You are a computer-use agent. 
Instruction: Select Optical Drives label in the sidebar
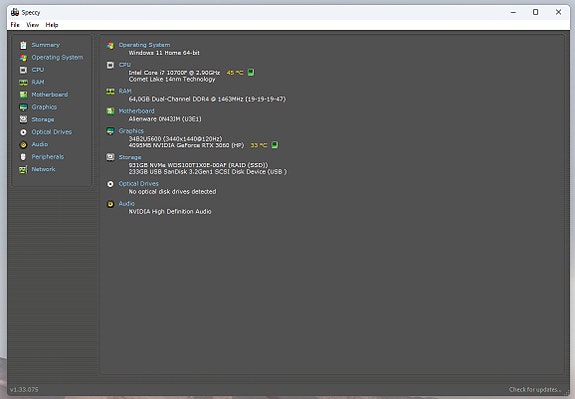pyautogui.click(x=52, y=132)
